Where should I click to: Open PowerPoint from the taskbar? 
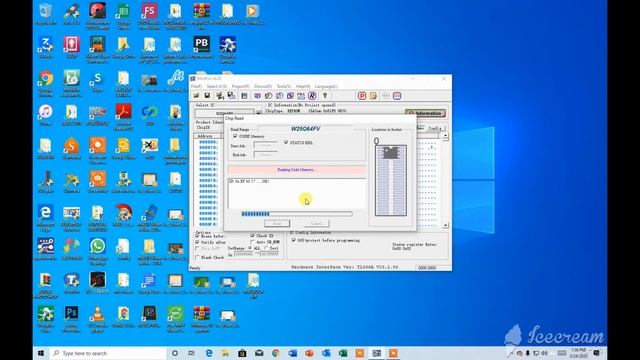coord(309,353)
